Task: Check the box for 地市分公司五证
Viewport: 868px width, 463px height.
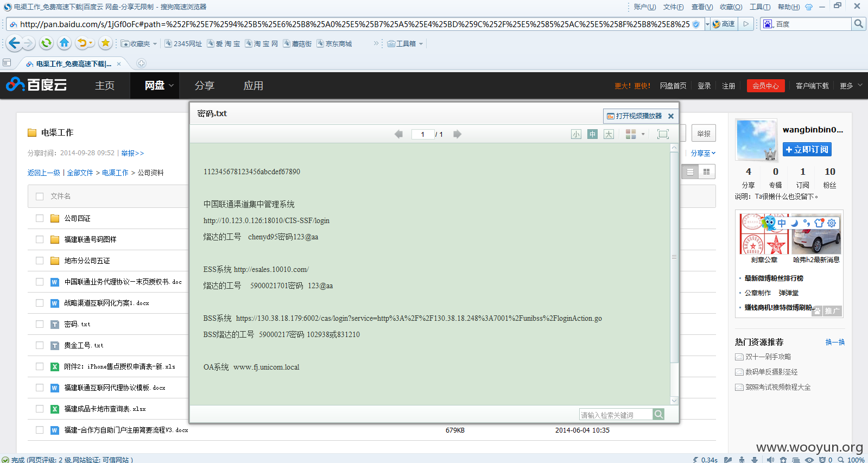Action: coord(40,261)
